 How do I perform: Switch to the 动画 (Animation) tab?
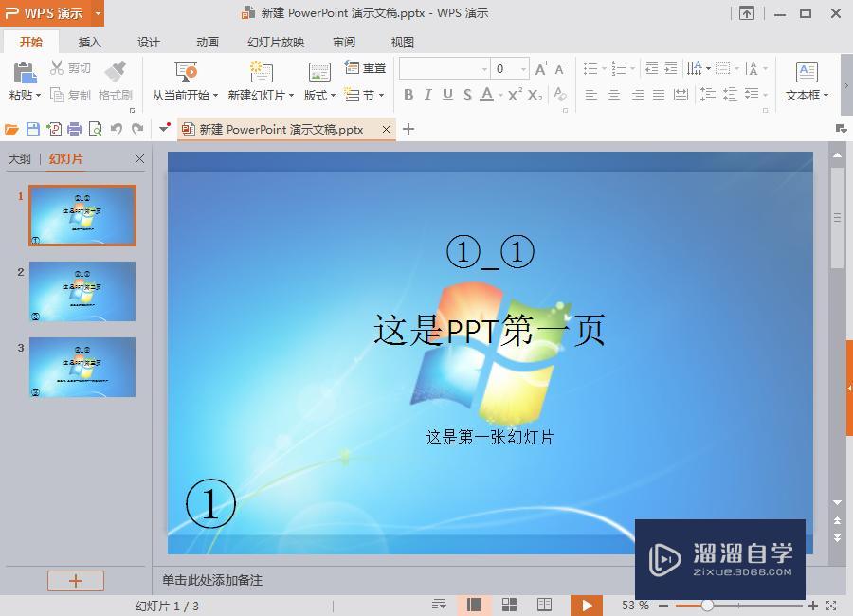[x=207, y=43]
